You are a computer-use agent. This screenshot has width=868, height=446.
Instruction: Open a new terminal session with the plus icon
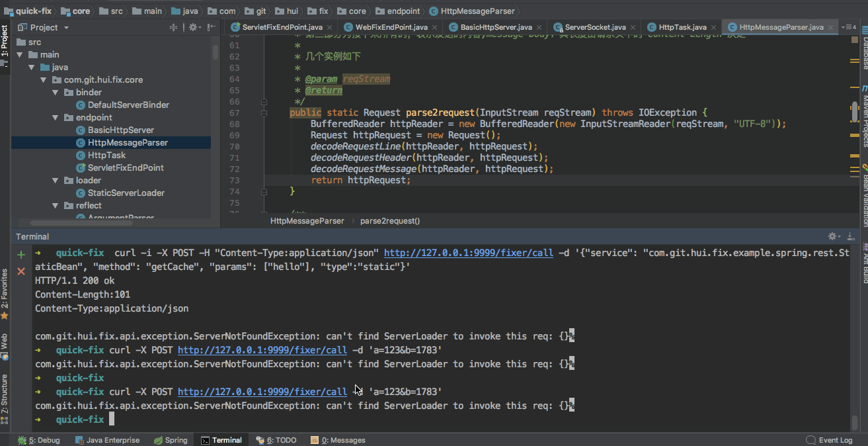point(21,254)
